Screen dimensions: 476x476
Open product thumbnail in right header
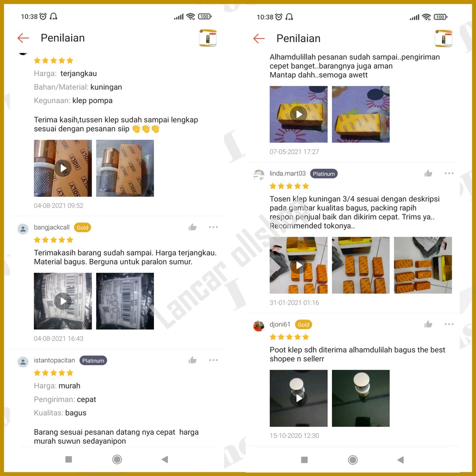tap(443, 39)
